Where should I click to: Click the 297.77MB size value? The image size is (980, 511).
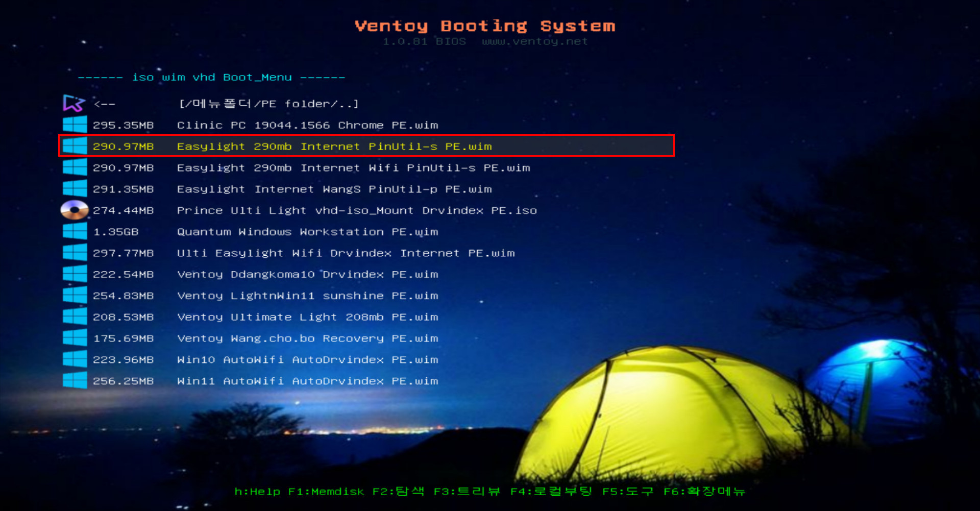tap(123, 253)
